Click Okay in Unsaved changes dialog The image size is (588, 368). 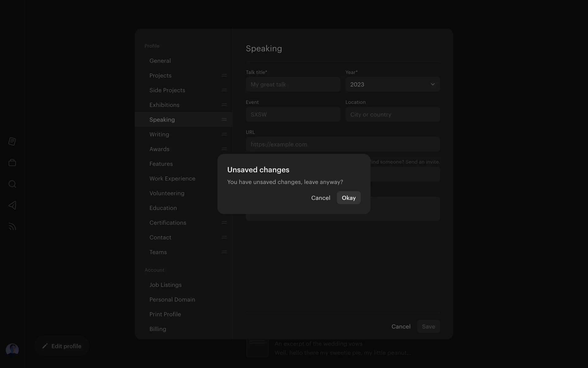pos(349,198)
